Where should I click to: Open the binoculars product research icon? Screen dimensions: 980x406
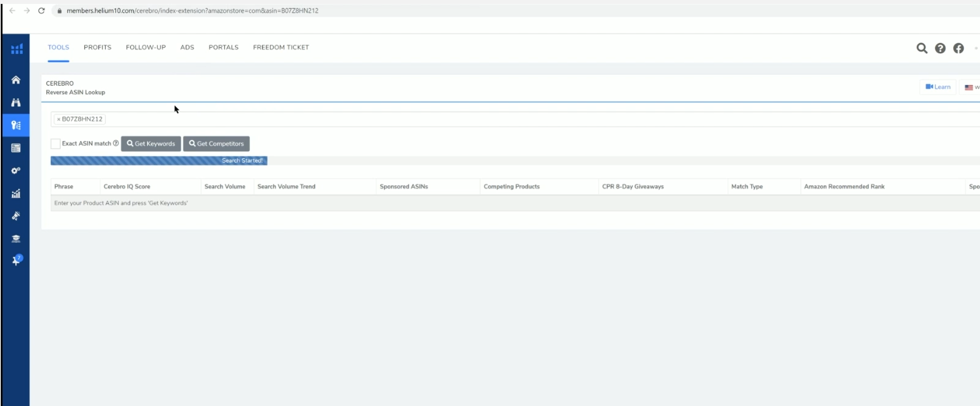coord(16,102)
